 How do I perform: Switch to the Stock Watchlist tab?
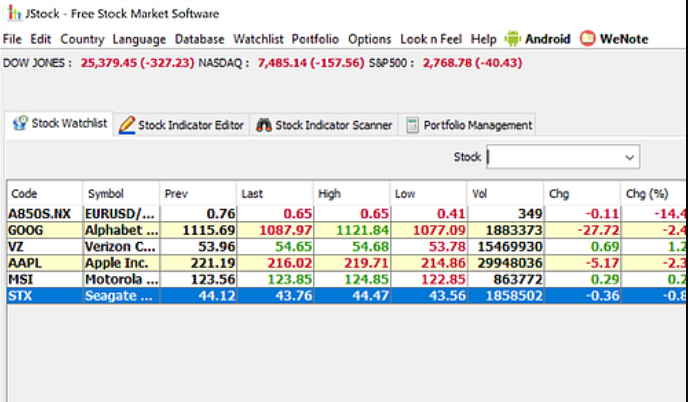[x=59, y=123]
